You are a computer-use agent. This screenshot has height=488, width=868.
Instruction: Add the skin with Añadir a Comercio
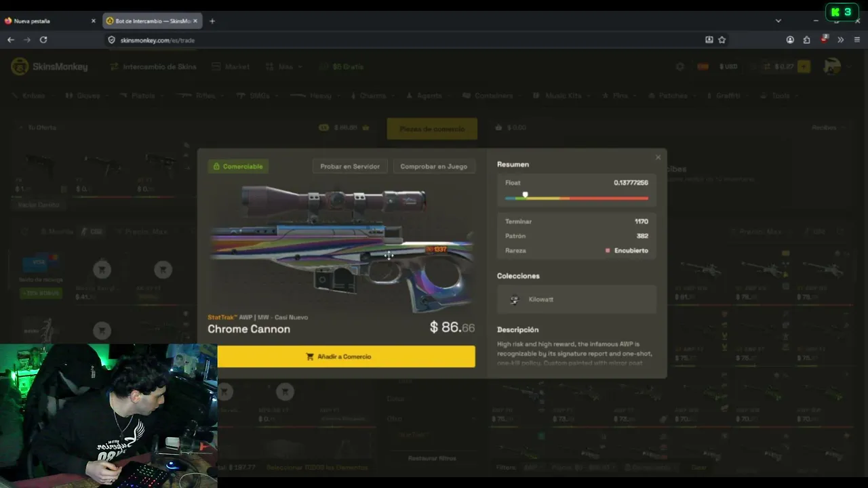point(346,357)
